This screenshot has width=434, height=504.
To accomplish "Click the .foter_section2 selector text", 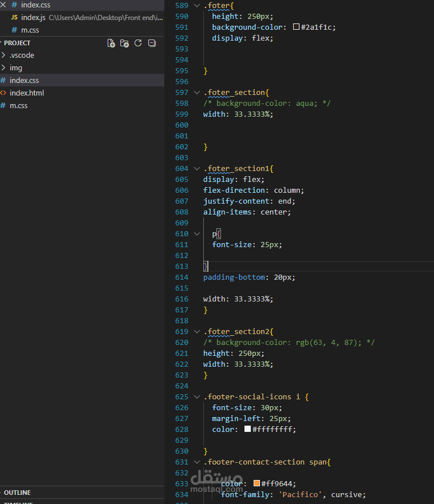I will point(238,331).
